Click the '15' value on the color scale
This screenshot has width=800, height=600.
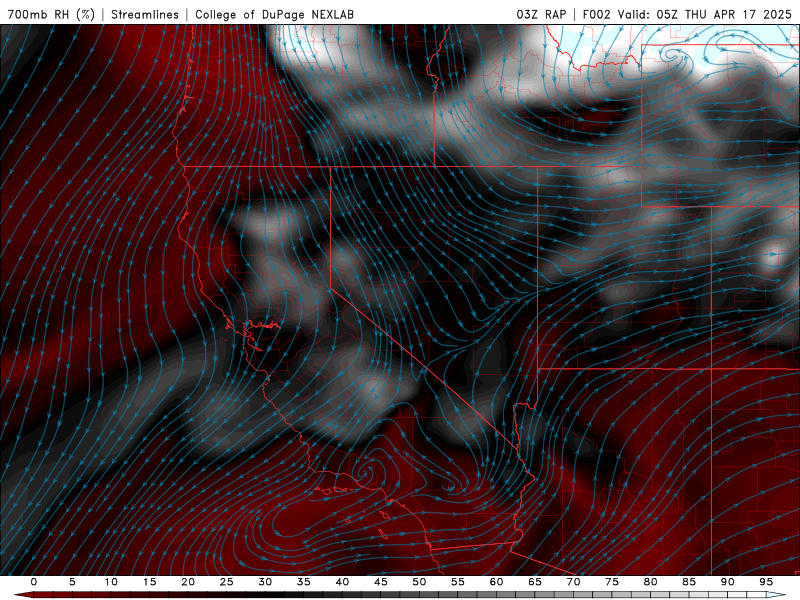(149, 582)
